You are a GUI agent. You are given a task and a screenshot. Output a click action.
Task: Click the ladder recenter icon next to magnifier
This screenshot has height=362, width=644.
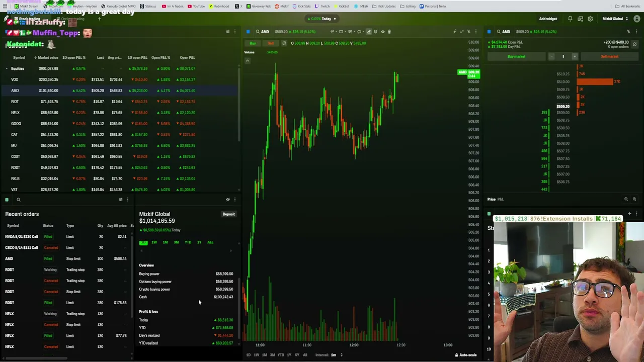point(634,199)
